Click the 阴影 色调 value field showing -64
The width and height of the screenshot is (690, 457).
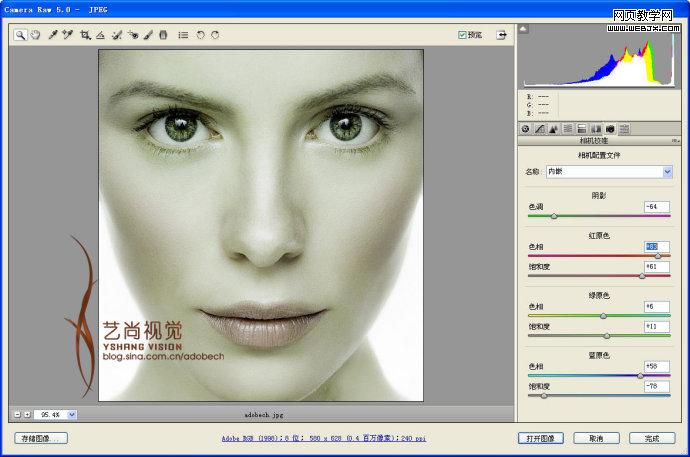(657, 207)
